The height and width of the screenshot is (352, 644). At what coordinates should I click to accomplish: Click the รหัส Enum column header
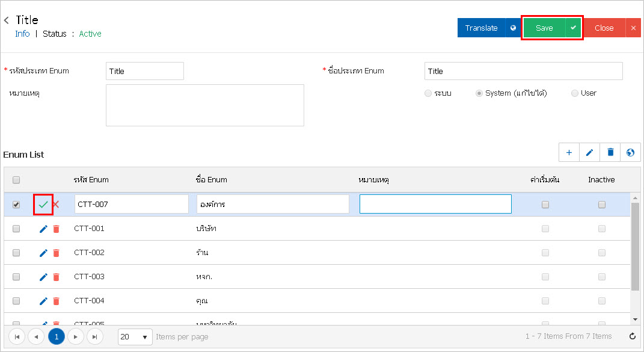tap(91, 180)
